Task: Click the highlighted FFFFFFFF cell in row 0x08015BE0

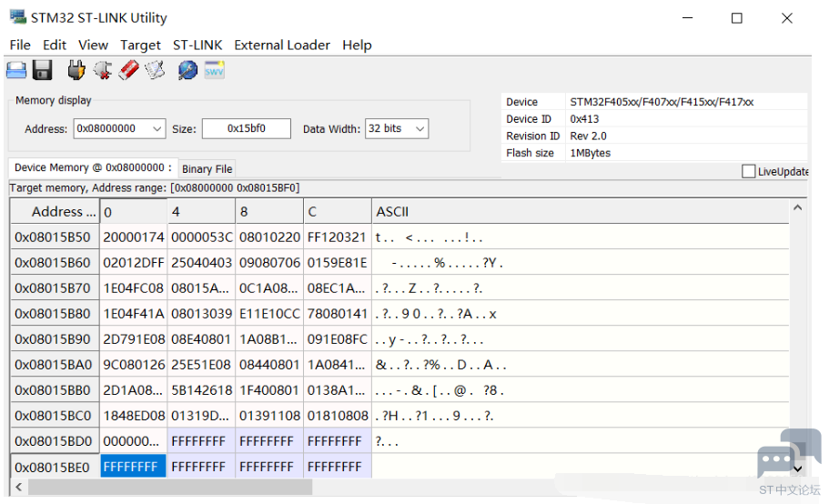Action: pos(133,467)
